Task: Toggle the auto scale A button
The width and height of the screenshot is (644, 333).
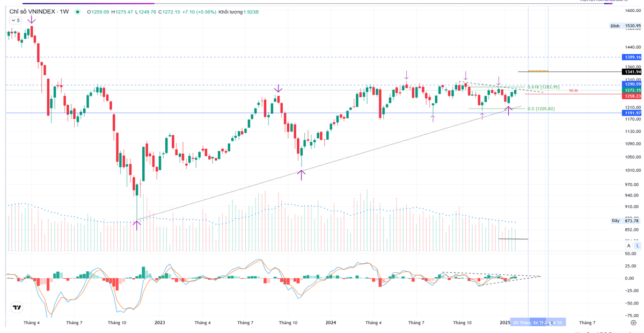Action: [x=628, y=245]
